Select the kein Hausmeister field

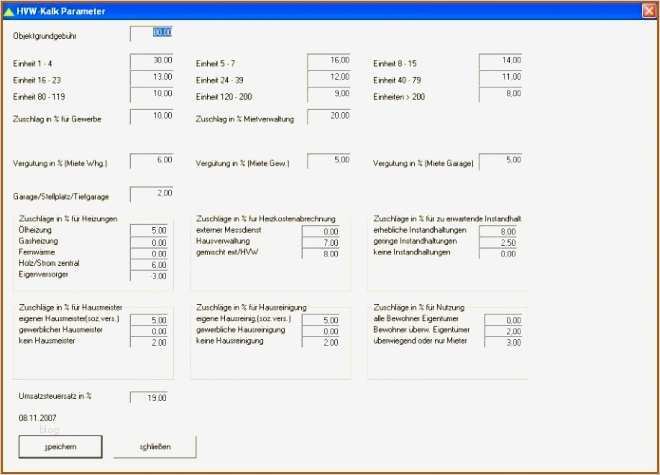pos(149,342)
